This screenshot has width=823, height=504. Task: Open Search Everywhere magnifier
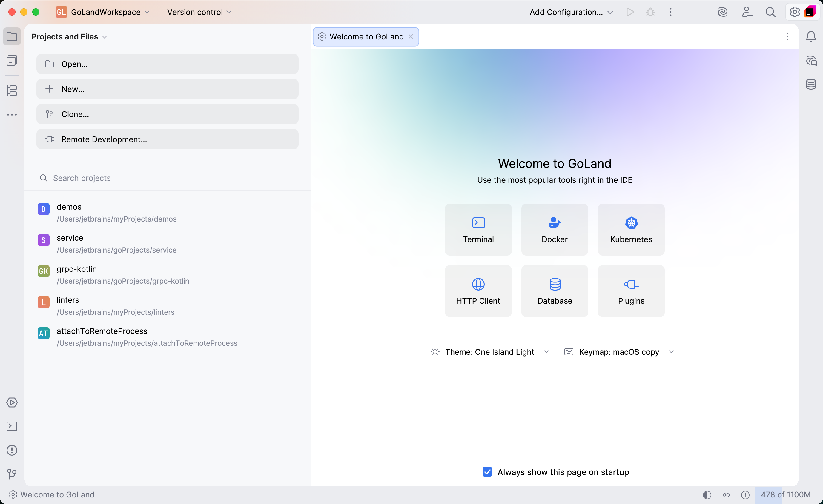[770, 12]
